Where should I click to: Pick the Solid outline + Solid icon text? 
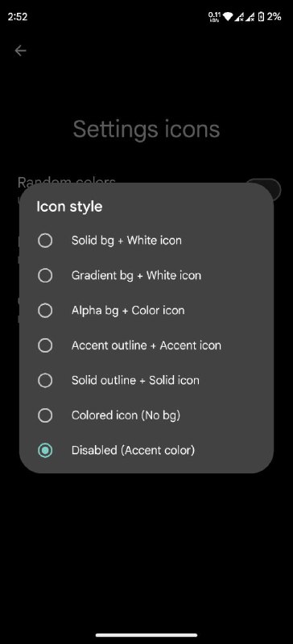coord(135,380)
